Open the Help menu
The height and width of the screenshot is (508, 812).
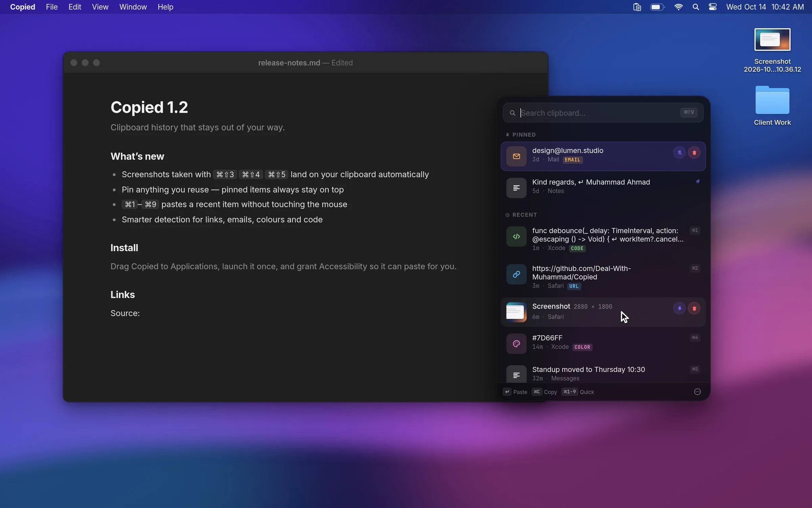[x=165, y=7]
